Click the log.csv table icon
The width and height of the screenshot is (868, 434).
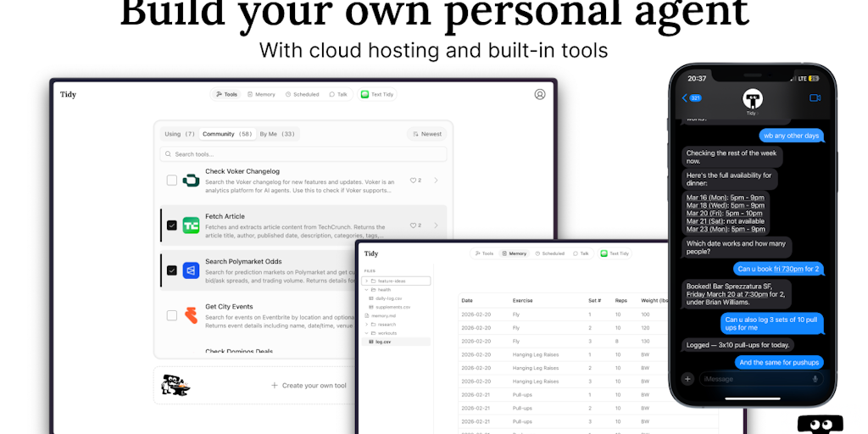tap(371, 342)
